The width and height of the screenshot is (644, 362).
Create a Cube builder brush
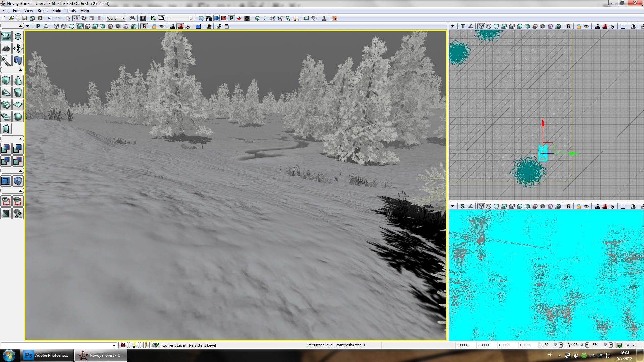click(6, 80)
